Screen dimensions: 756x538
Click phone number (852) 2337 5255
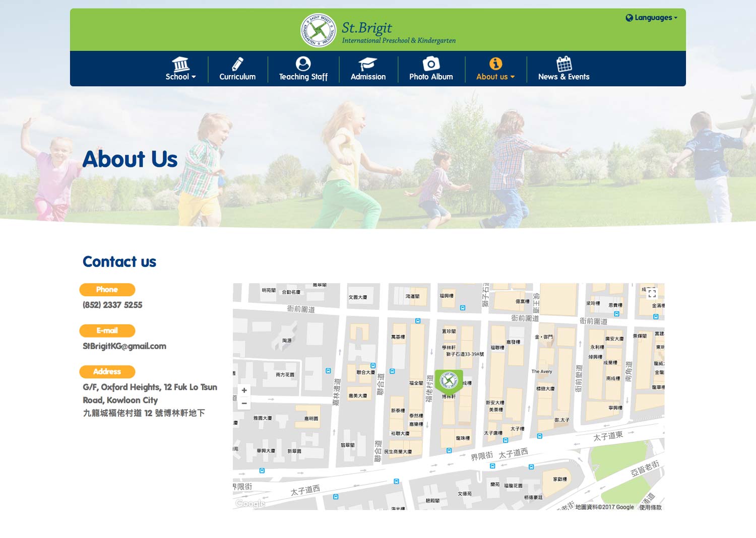[x=112, y=305]
